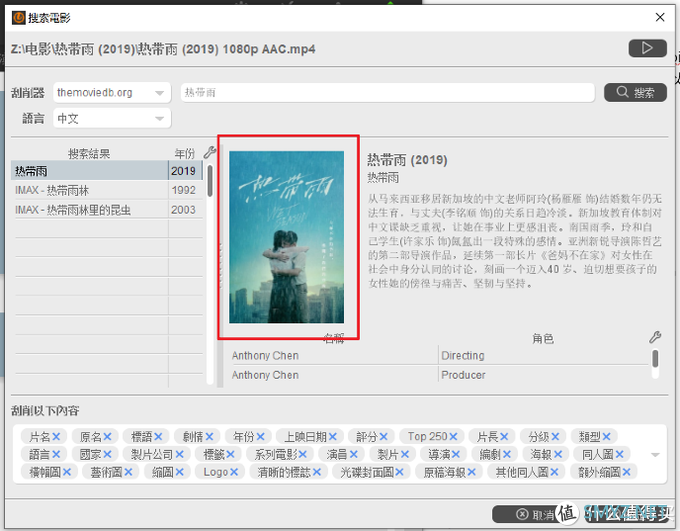Screen dimensions: 680x531
Task: Remove the 年份 scrape tag
Action: (261, 436)
